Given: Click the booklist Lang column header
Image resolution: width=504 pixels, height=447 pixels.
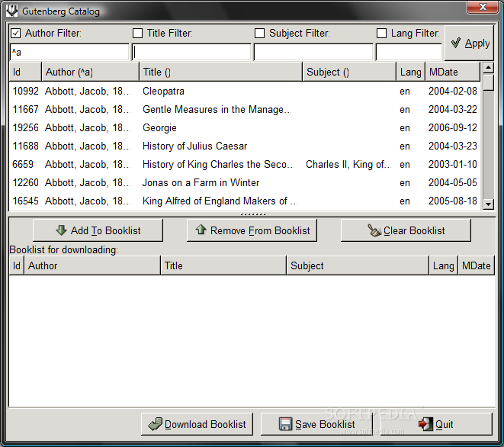Looking at the screenshot, I should [x=444, y=265].
